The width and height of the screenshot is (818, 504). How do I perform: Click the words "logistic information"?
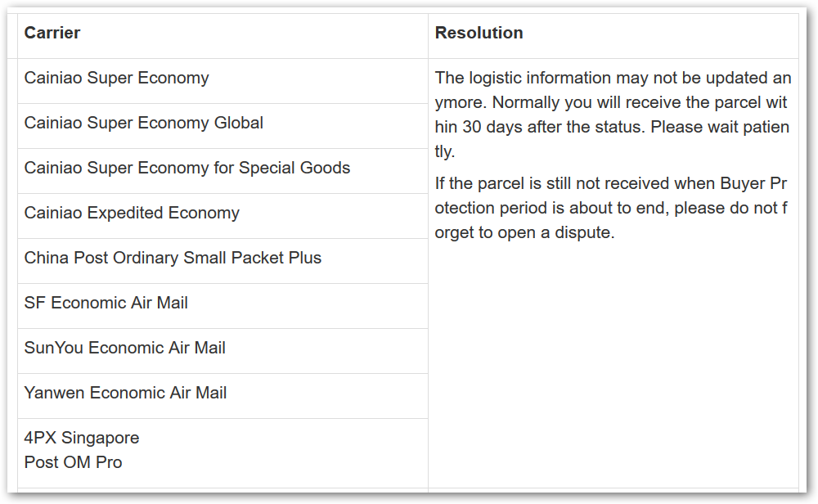pos(538,79)
